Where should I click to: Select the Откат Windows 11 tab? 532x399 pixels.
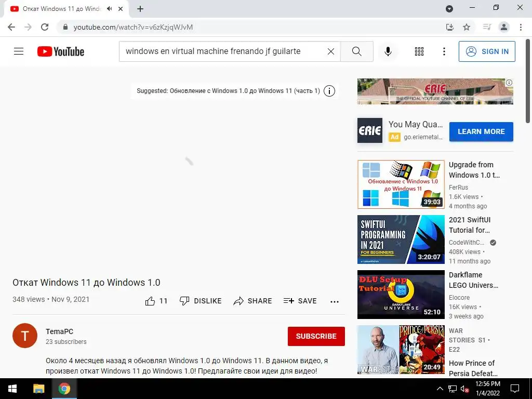point(61,9)
